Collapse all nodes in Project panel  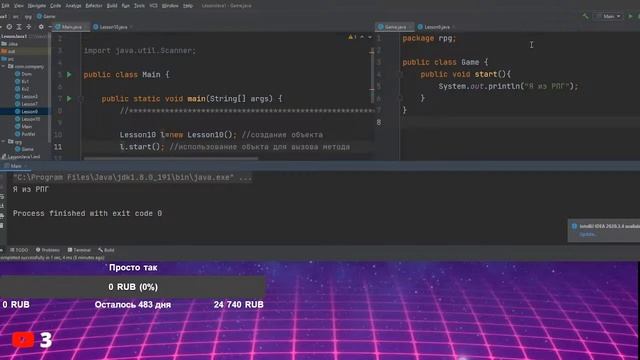click(29, 27)
